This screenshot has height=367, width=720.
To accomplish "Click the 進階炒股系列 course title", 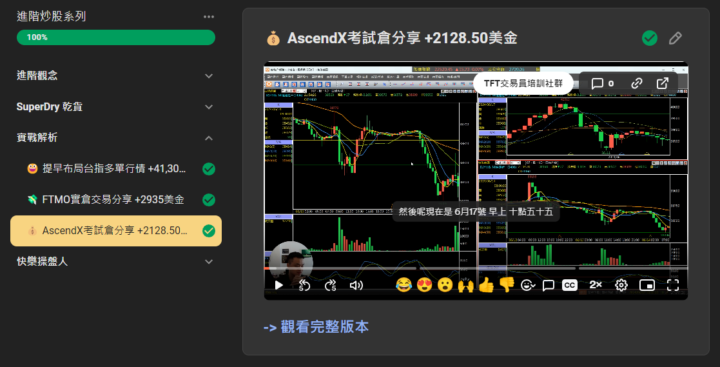I will pos(51,17).
